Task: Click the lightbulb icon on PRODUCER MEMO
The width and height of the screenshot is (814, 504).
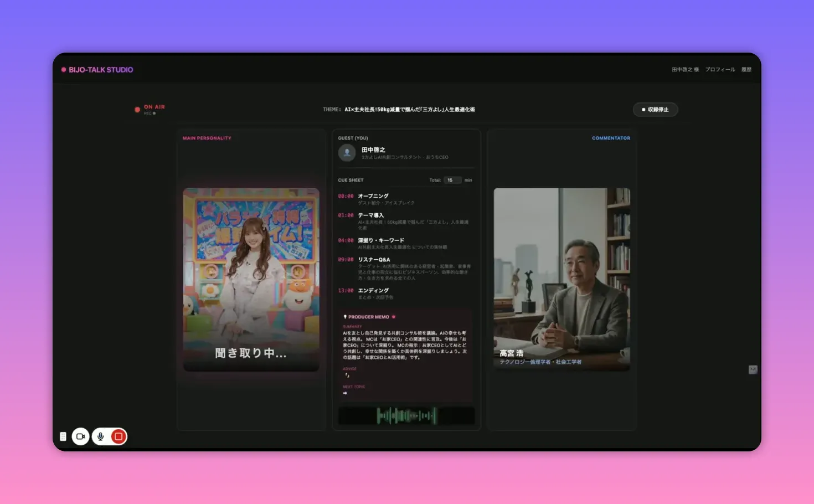Action: pos(345,316)
